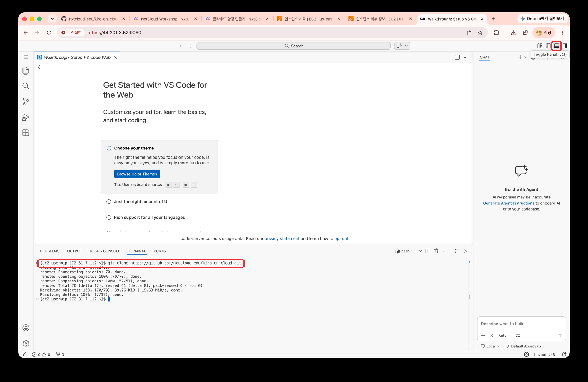Switch to the DEBUG CONSOLE tab
The image size is (588, 382).
coord(105,251)
